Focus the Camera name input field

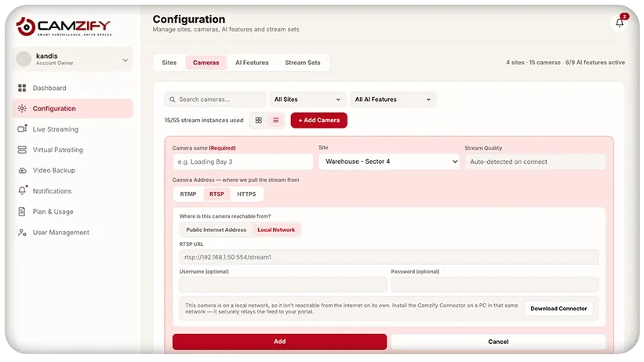click(242, 161)
